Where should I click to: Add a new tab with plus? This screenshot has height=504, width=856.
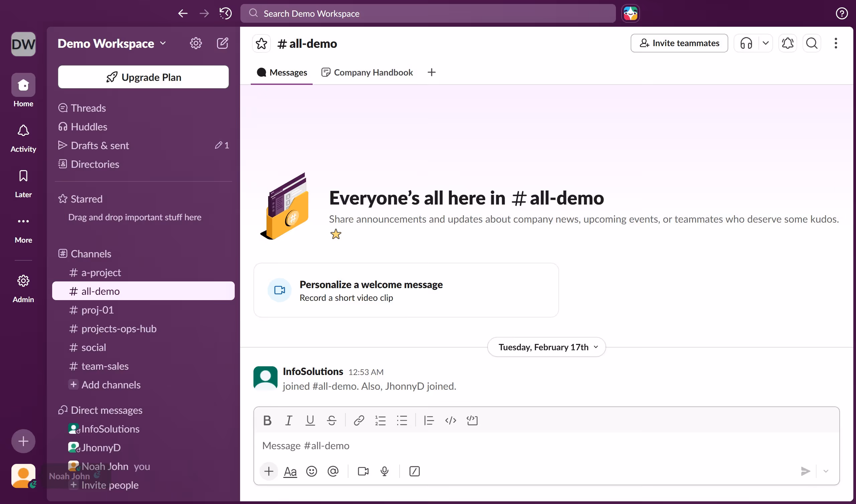tap(431, 72)
